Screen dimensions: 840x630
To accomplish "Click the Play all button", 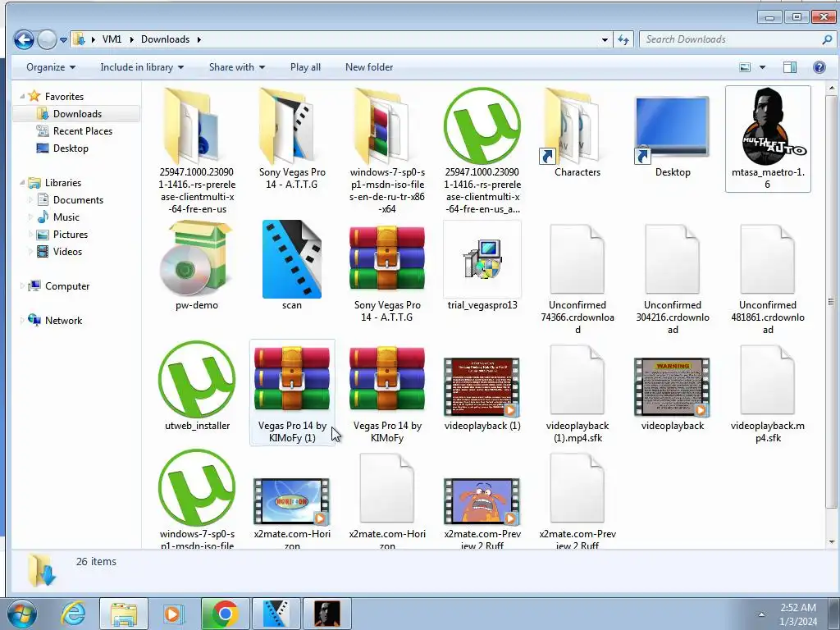I will [x=305, y=67].
